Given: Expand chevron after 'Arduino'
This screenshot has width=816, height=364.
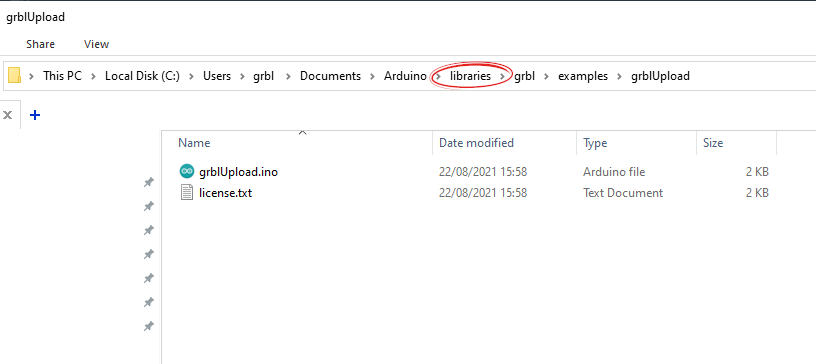Looking at the screenshot, I should 439,77.
